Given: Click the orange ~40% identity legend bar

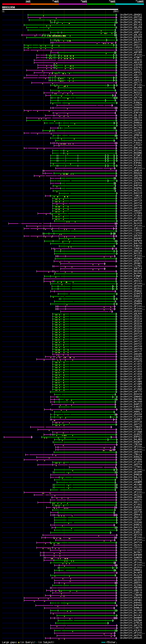Looking at the screenshot, I should (x=45, y=4).
